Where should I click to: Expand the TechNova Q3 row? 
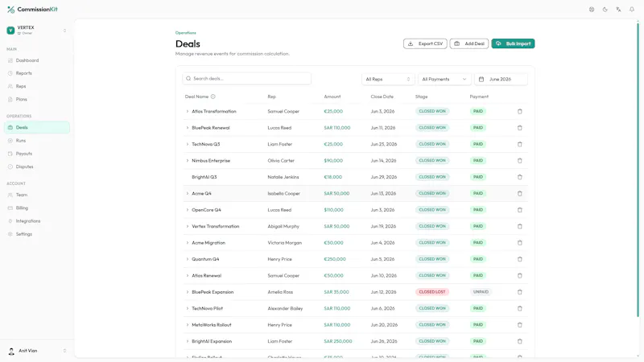click(188, 144)
